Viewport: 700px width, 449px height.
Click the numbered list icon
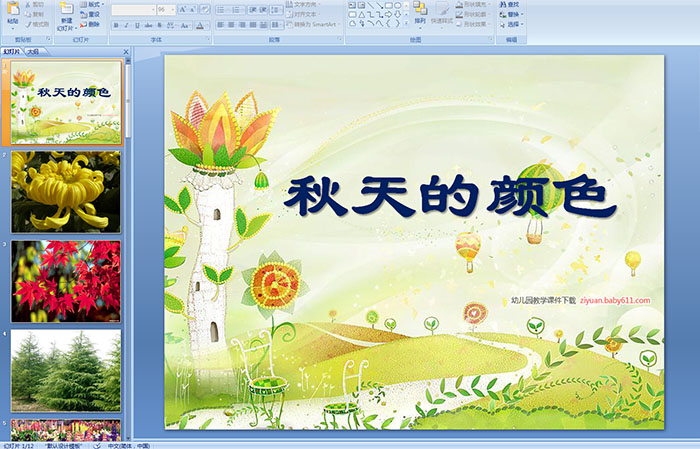click(x=236, y=10)
